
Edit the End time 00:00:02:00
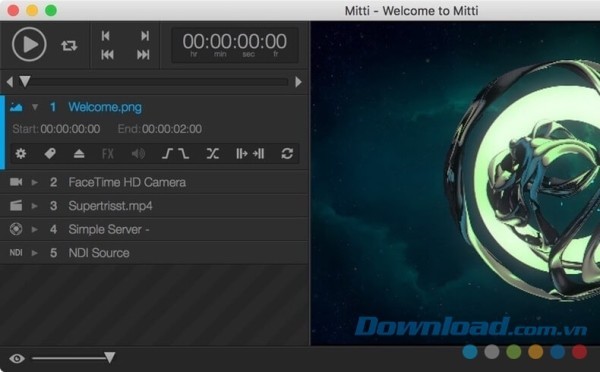tap(172, 129)
